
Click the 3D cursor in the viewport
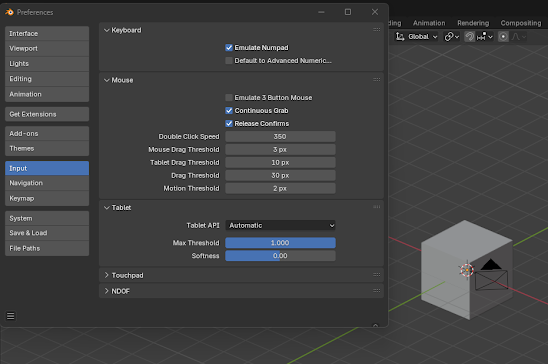[467, 270]
